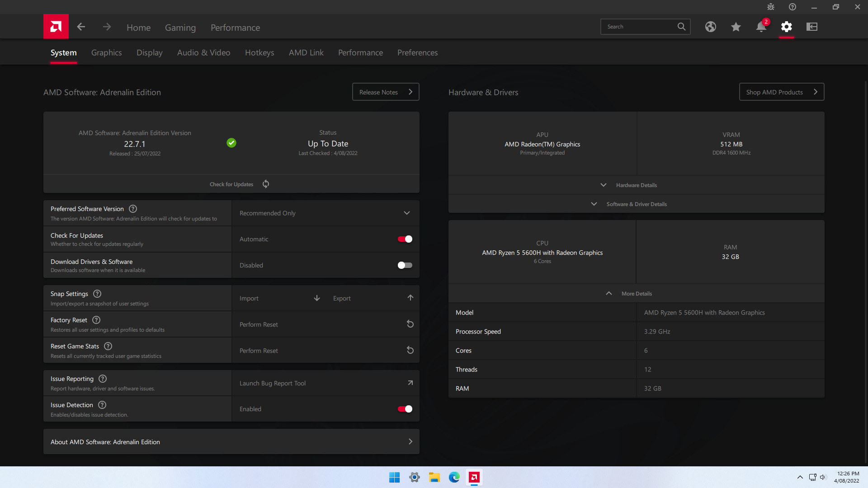Viewport: 868px width, 488px height.
Task: Switch to the AMD Link tab
Action: tap(306, 52)
